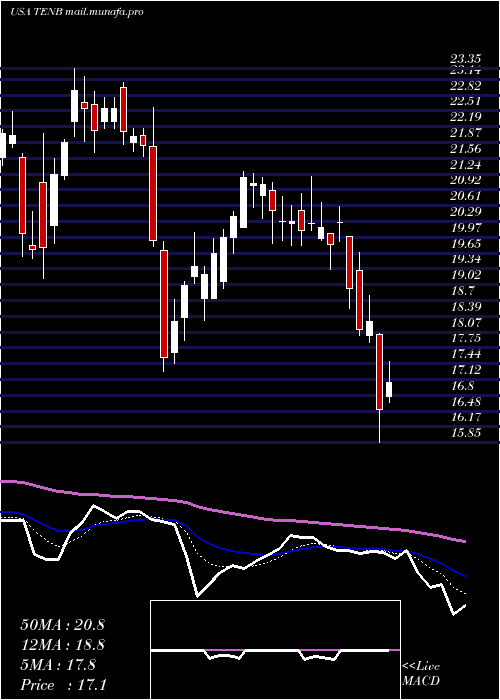Click the 19.97 price axis label
Viewport: 500px width, 700px height.
pyautogui.click(x=465, y=228)
